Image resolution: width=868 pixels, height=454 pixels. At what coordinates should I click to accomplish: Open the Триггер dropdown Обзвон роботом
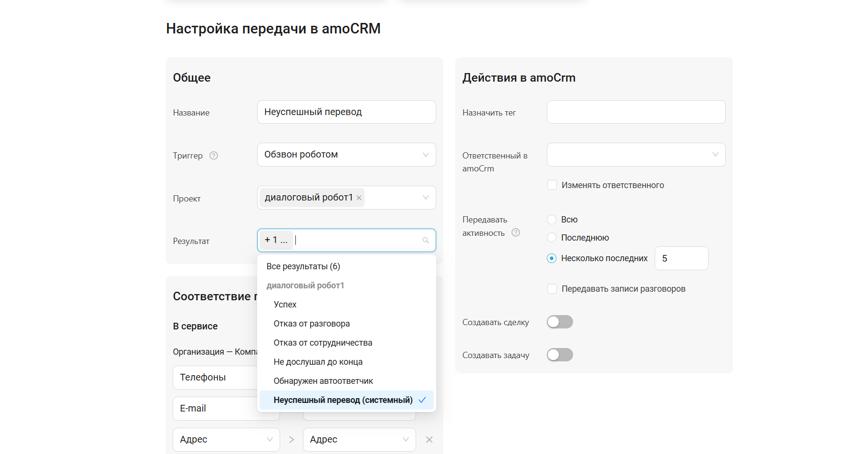346,155
